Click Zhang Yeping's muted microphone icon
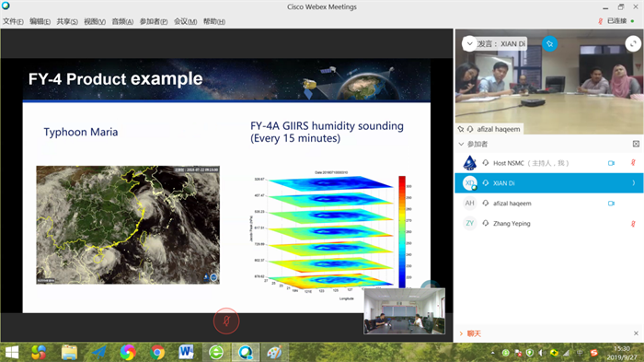 (x=633, y=224)
